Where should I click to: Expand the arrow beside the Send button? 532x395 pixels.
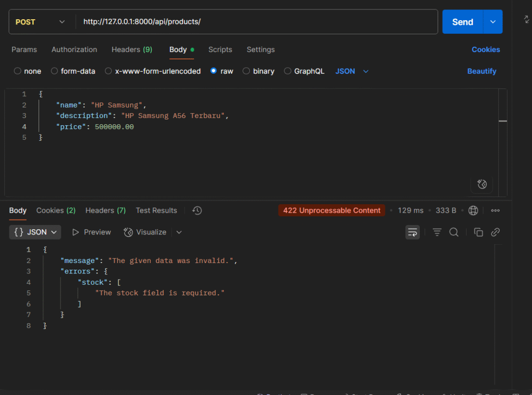click(493, 22)
